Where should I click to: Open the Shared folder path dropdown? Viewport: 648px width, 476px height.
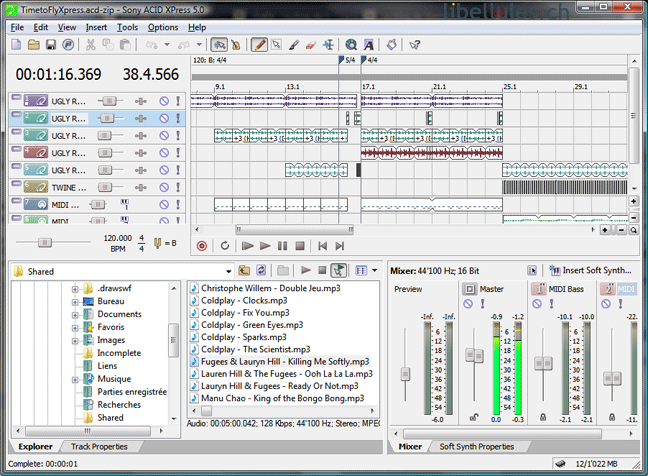228,271
